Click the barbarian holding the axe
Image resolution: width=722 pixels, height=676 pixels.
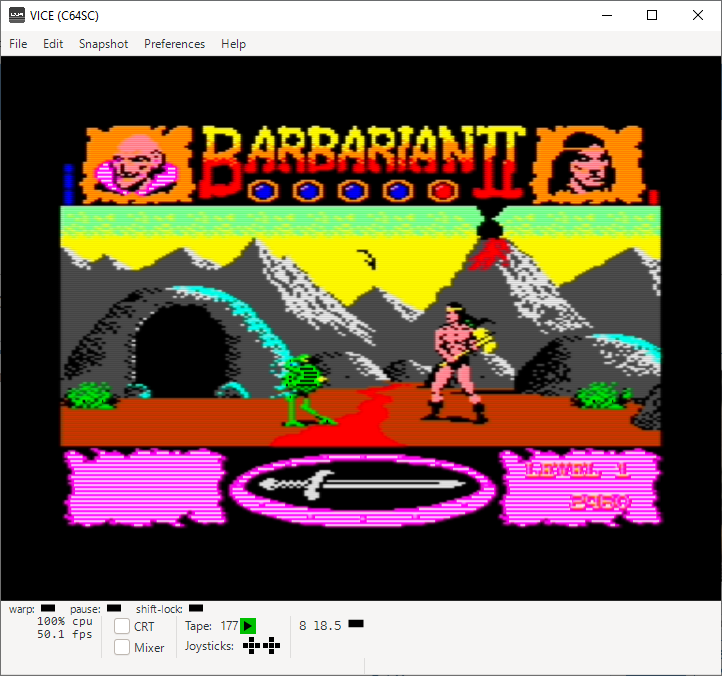point(459,362)
